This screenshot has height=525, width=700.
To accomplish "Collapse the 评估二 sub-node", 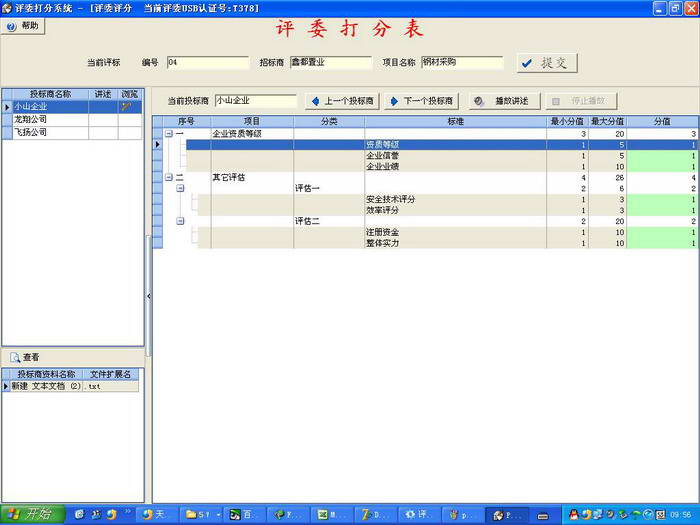I will 181,221.
